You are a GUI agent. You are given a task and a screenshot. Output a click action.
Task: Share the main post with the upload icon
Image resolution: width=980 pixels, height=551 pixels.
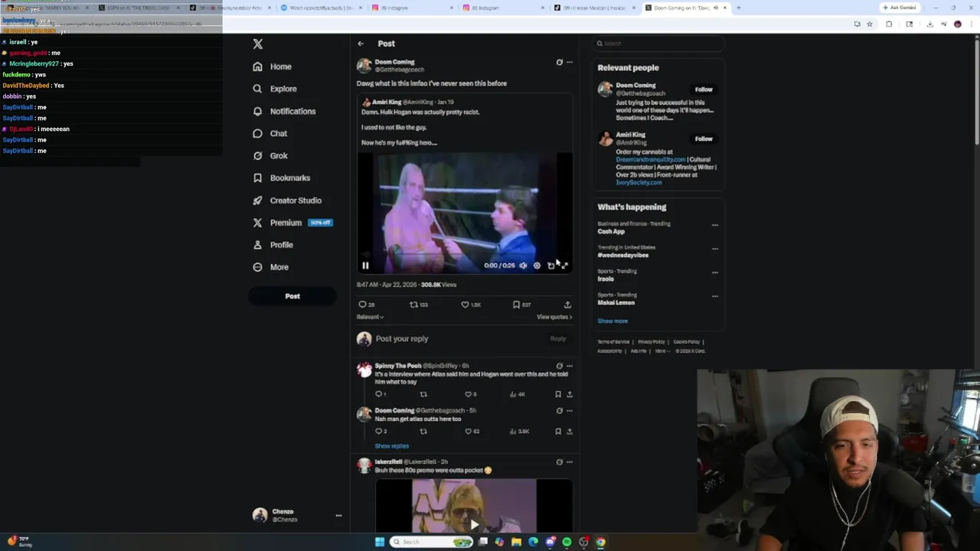567,305
